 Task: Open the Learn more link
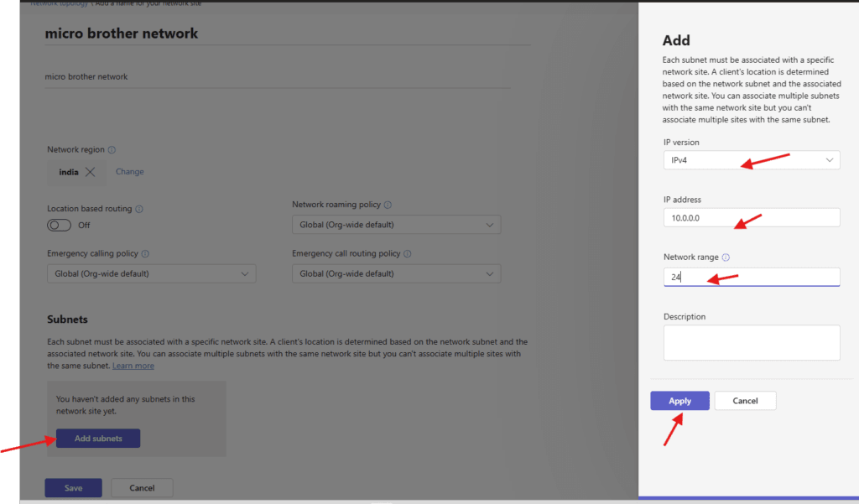coord(133,366)
